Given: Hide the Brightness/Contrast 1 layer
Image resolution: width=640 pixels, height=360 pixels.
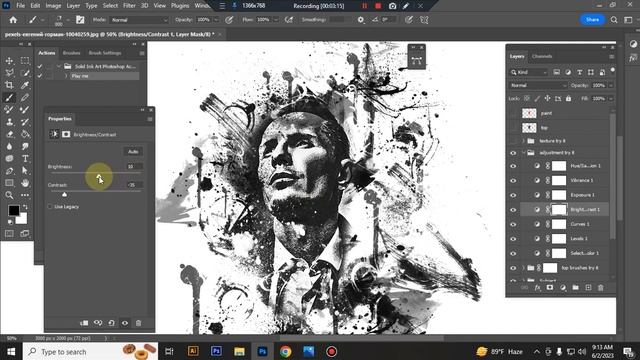Looking at the screenshot, I should [513, 210].
